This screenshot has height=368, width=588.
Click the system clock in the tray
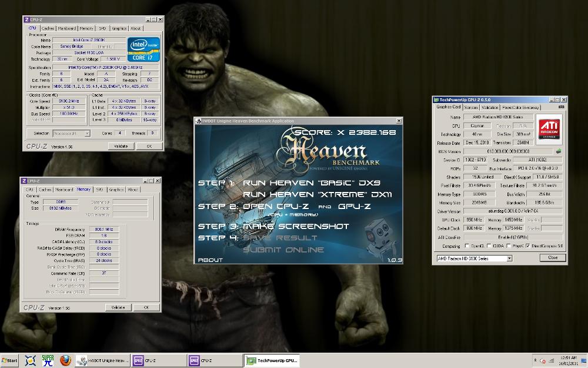coord(569,360)
